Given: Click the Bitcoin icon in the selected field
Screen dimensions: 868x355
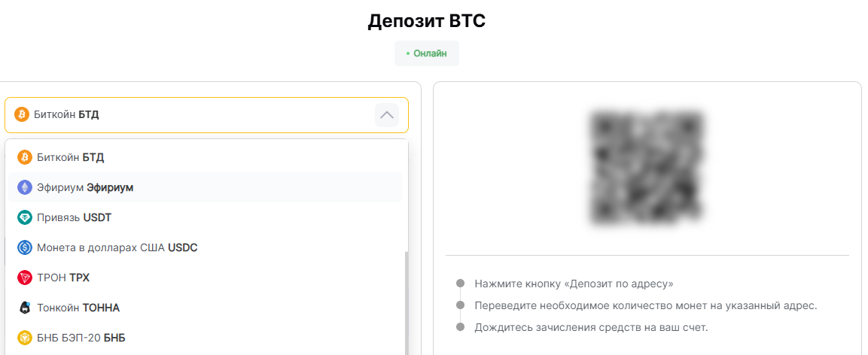Looking at the screenshot, I should click(22, 115).
